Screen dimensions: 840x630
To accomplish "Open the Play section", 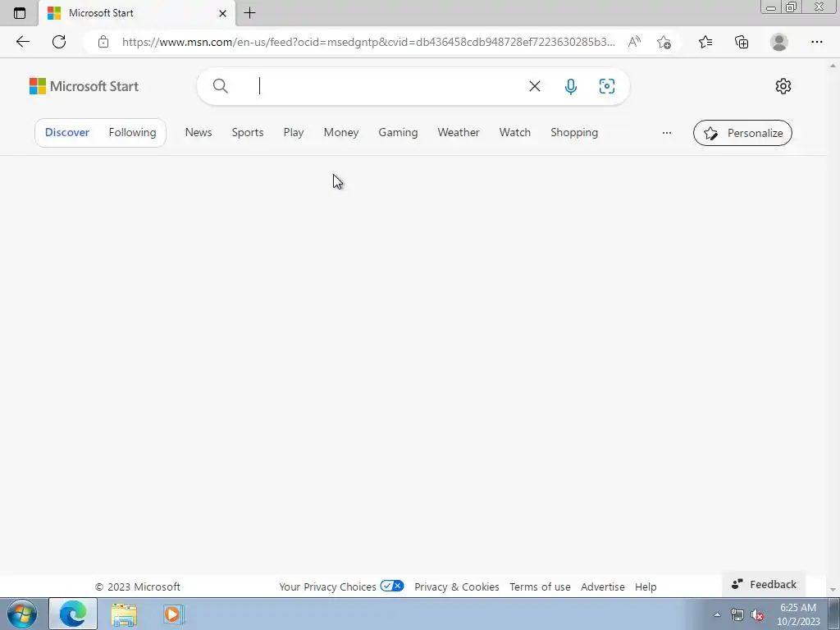I will (x=294, y=132).
